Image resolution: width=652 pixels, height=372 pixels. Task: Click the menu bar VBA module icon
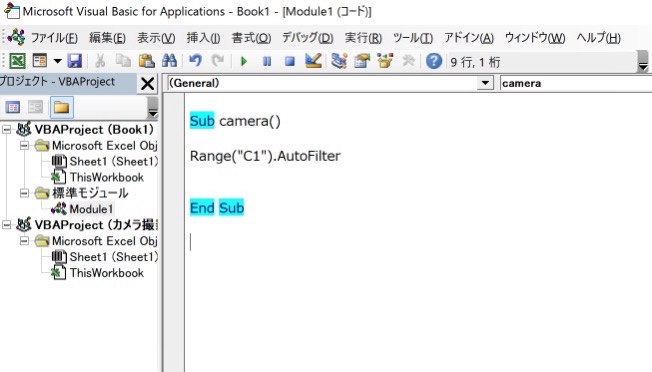point(16,37)
